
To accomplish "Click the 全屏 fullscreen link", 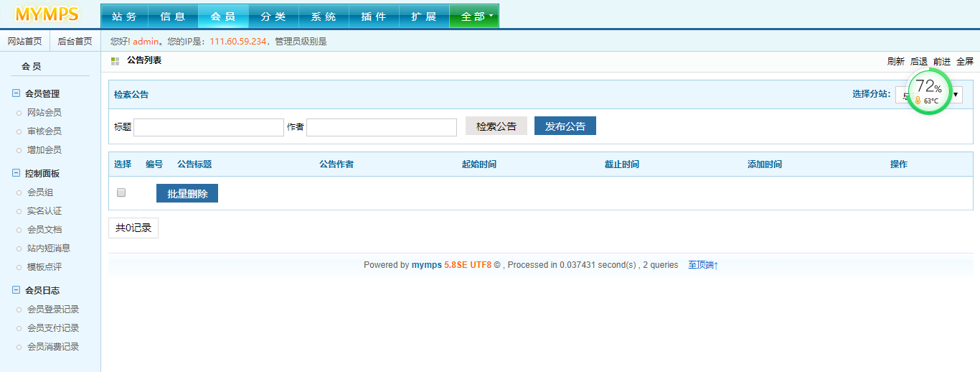I will (x=965, y=62).
